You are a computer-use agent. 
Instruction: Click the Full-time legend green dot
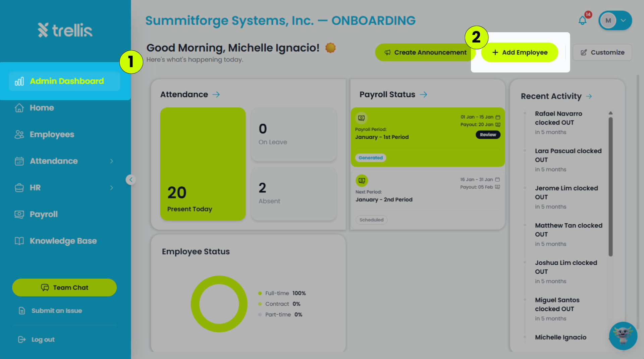(260, 294)
